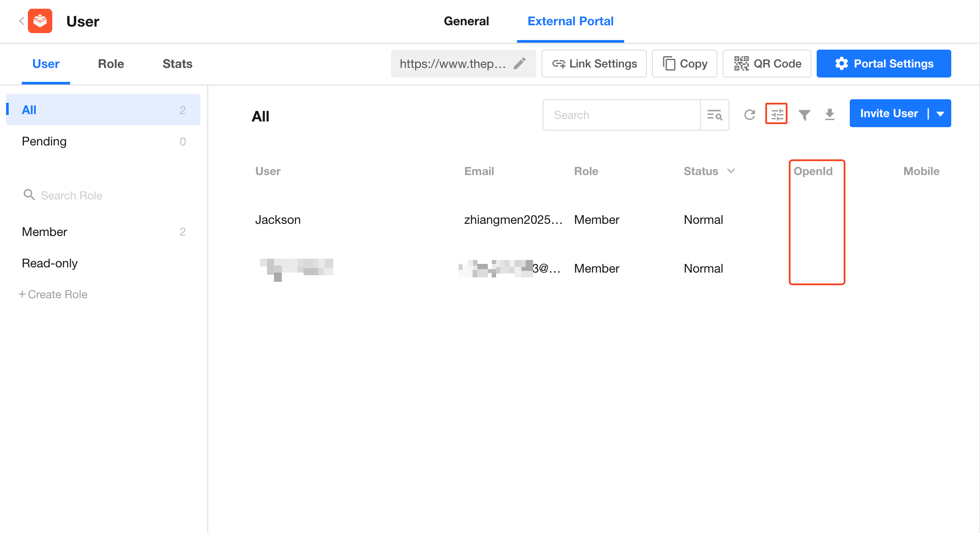This screenshot has width=980, height=533.
Task: Click the advanced search icon in search box
Action: pyautogui.click(x=714, y=115)
